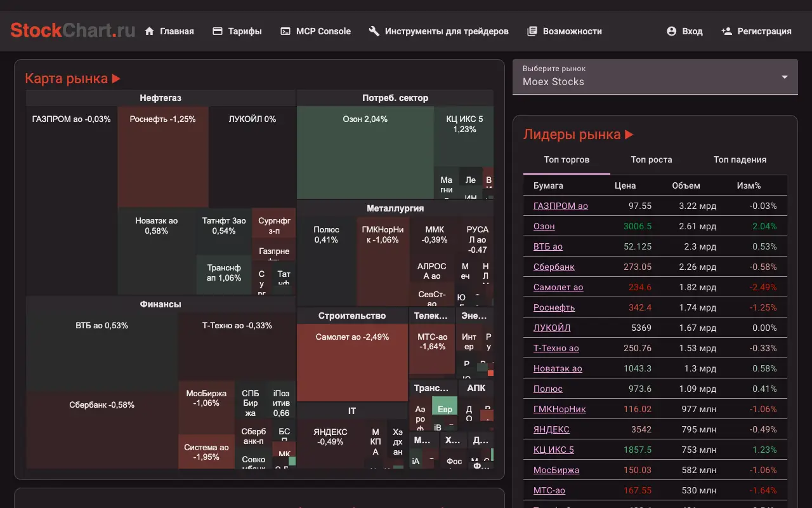Click the Металлургия sector header
812x508 pixels.
point(395,208)
